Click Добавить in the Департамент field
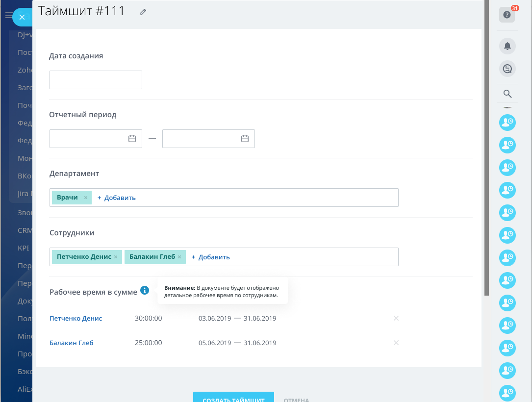The width and height of the screenshot is (532, 402). pyautogui.click(x=117, y=198)
